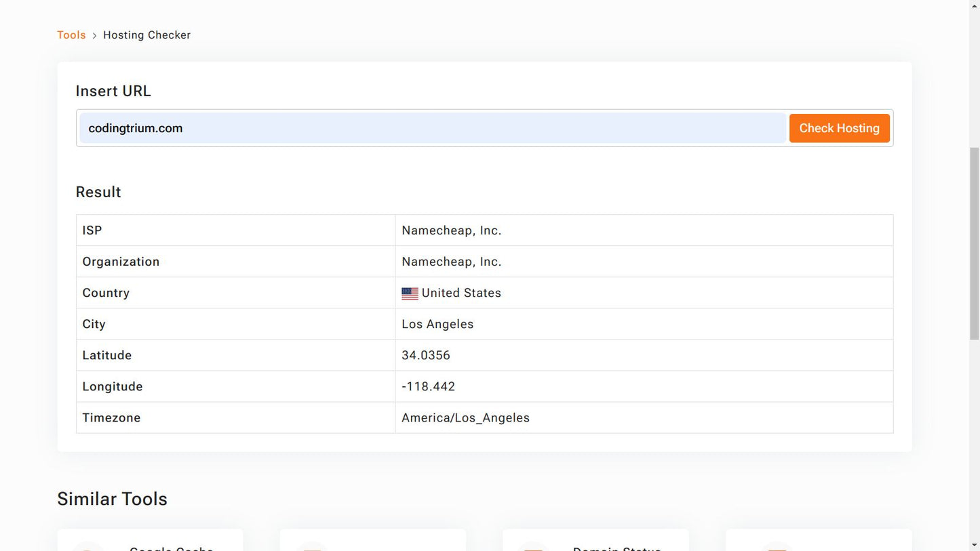Viewport: 980px width, 551px height.
Task: Click the America/Los_Angeles timezone value
Action: (x=466, y=417)
